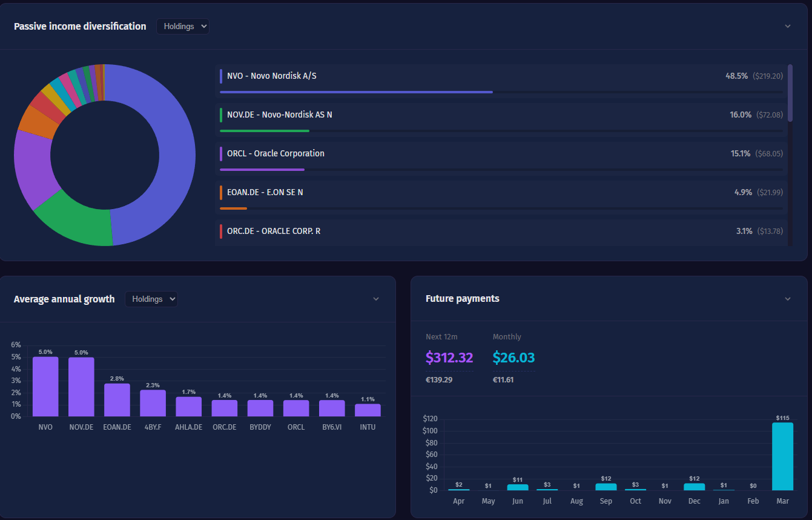Viewport: 812px width, 520px height.
Task: Collapse the Future payments panel
Action: point(787,299)
